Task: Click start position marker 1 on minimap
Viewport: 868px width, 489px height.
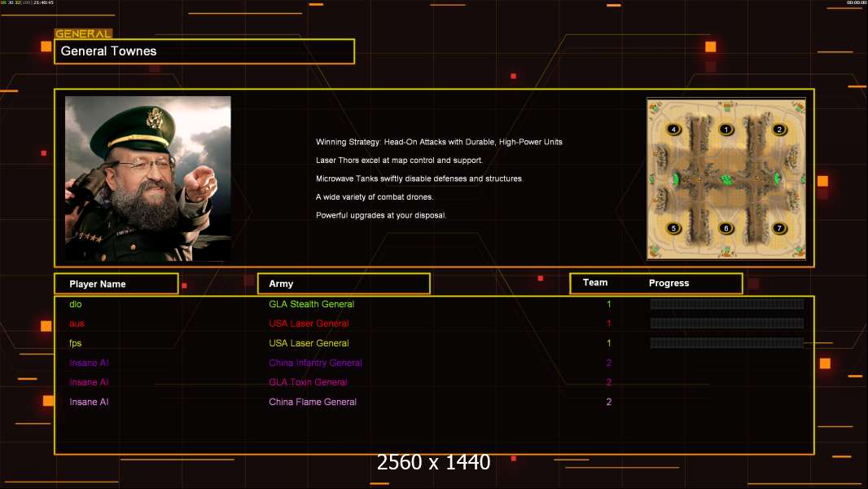Action: pos(726,130)
